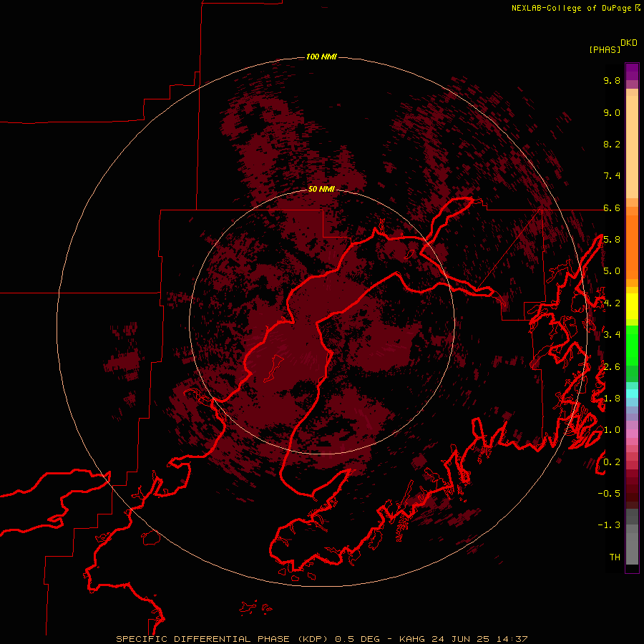Click the [PHAS] unit label
This screenshot has height=644, width=644.
605,49
